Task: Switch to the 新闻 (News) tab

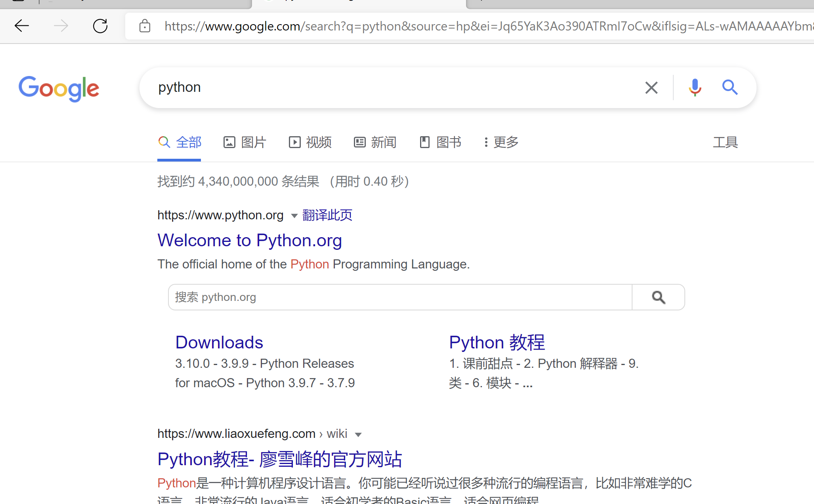Action: [x=375, y=142]
